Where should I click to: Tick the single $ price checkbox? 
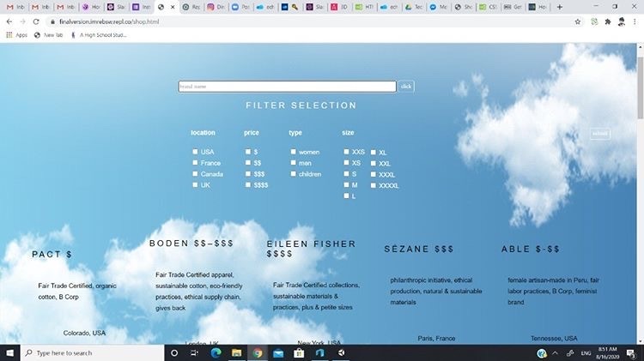pos(248,152)
